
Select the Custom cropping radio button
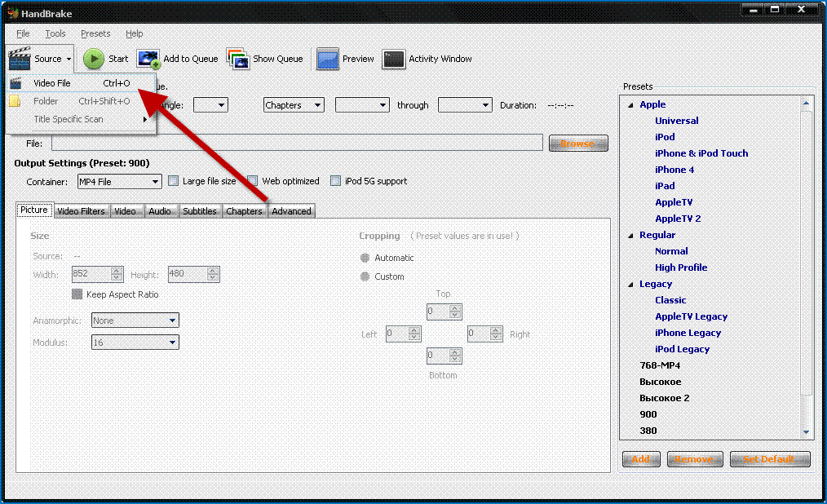pyautogui.click(x=365, y=276)
